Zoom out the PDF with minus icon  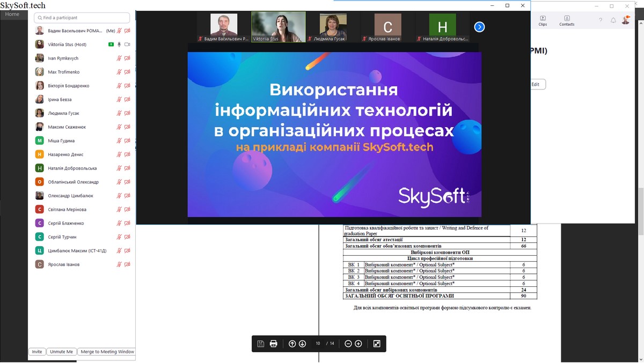click(348, 344)
